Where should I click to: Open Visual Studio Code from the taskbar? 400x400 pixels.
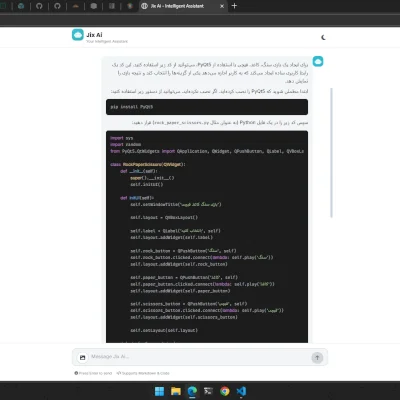click(x=241, y=391)
